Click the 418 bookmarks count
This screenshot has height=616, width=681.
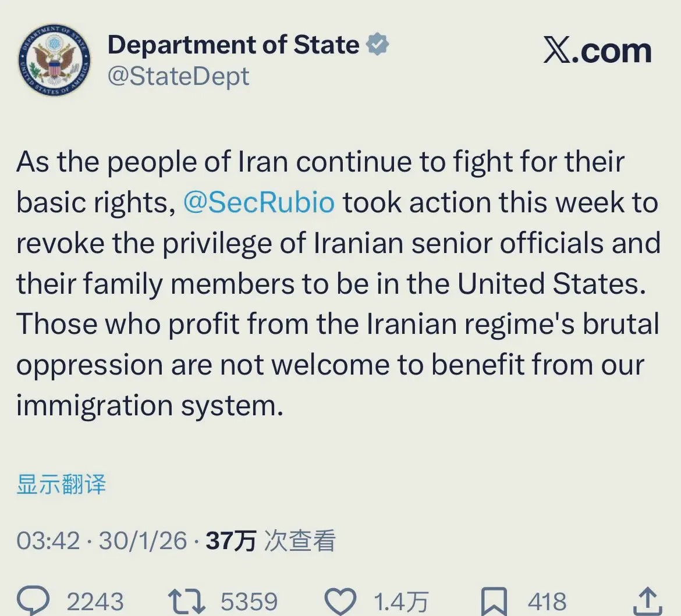[x=547, y=601]
